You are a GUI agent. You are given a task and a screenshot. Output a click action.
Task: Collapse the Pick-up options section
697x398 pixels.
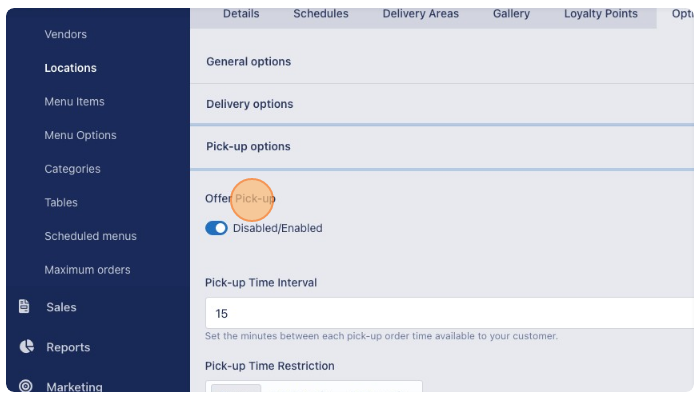pos(442,147)
